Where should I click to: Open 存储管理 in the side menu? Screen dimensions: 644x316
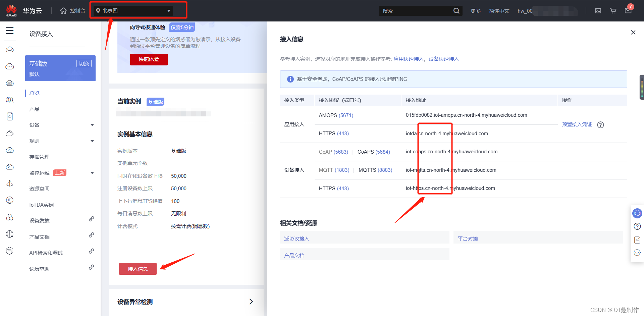pos(39,157)
